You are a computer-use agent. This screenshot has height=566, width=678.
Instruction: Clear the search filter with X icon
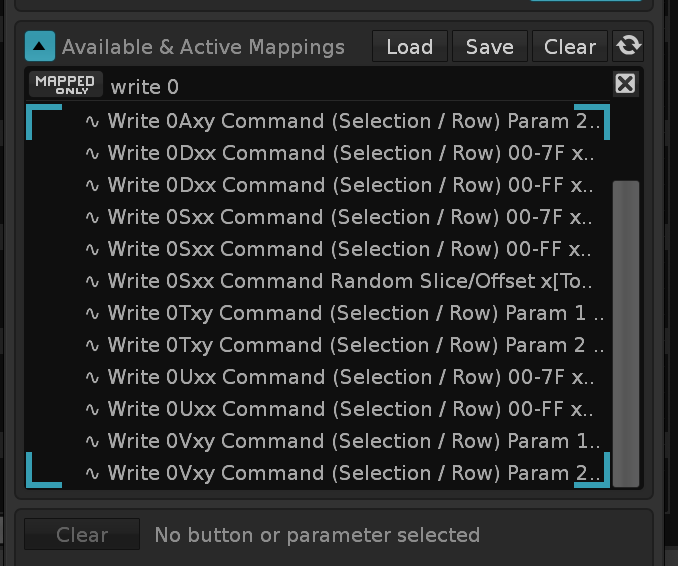pyautogui.click(x=625, y=84)
